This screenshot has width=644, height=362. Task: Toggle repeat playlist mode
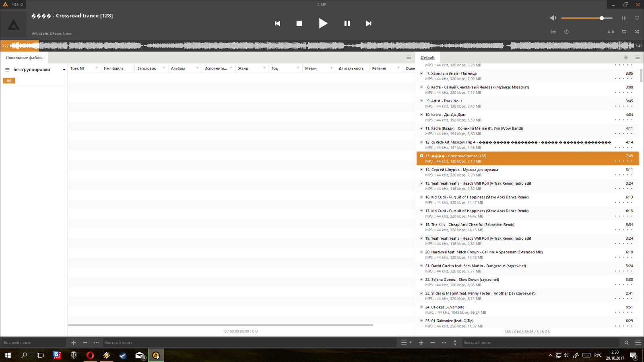(624, 32)
